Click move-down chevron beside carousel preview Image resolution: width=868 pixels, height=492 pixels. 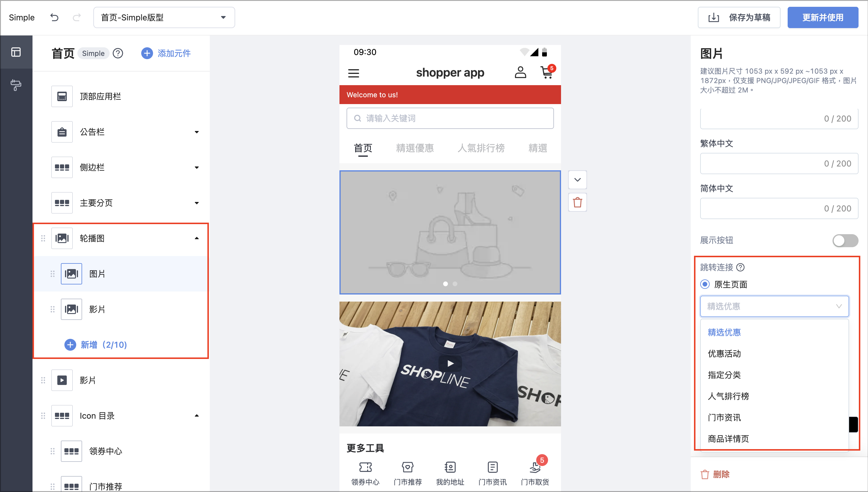tap(577, 180)
